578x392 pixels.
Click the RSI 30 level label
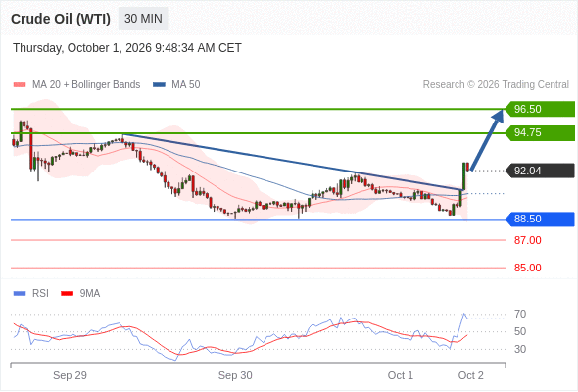[520, 349]
